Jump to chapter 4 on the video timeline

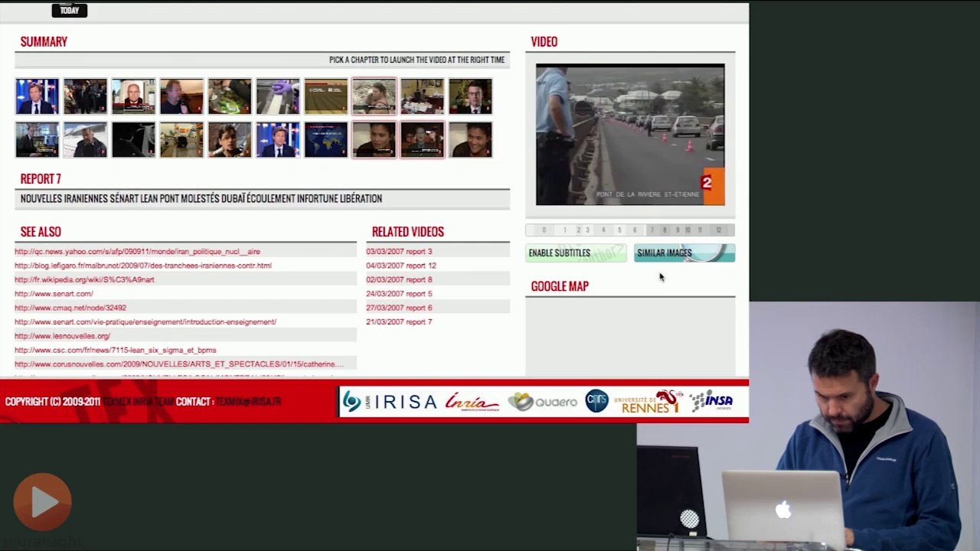point(603,230)
